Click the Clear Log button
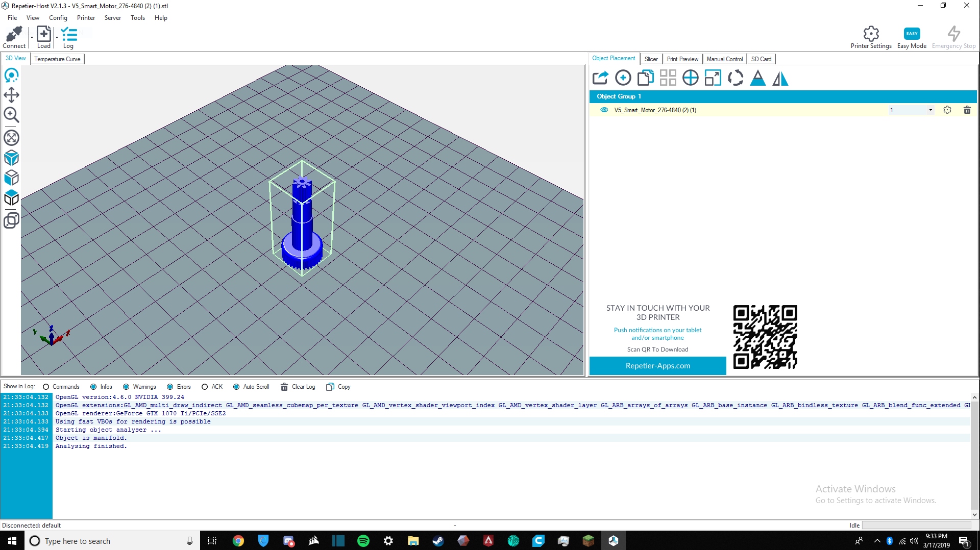980x550 pixels. point(298,387)
